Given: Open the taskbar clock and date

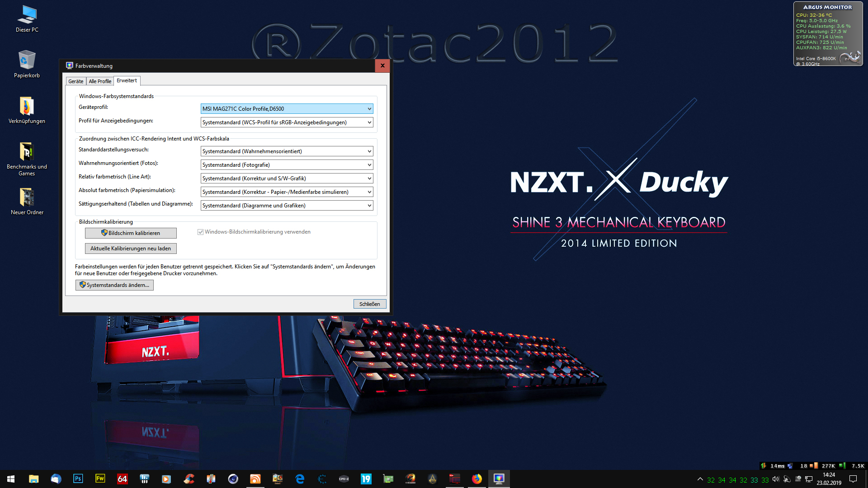Looking at the screenshot, I should pos(829,479).
